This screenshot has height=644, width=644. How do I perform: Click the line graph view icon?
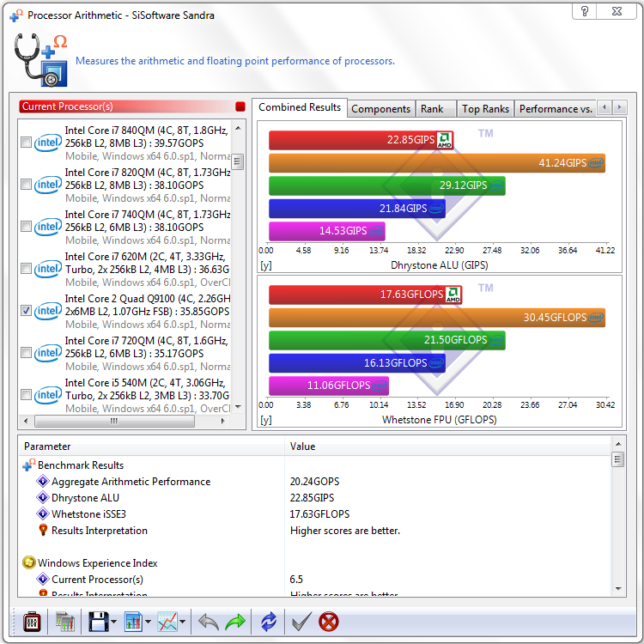(x=167, y=623)
